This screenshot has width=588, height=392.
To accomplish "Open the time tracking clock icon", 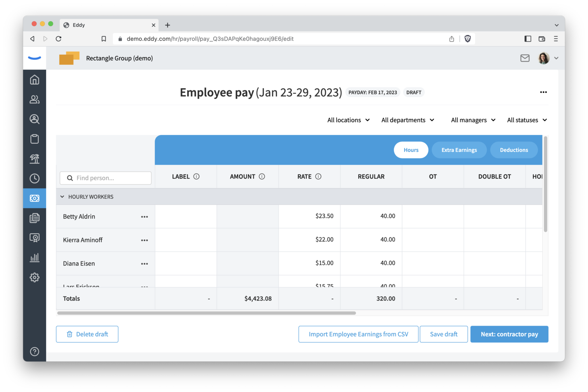I will click(x=35, y=179).
